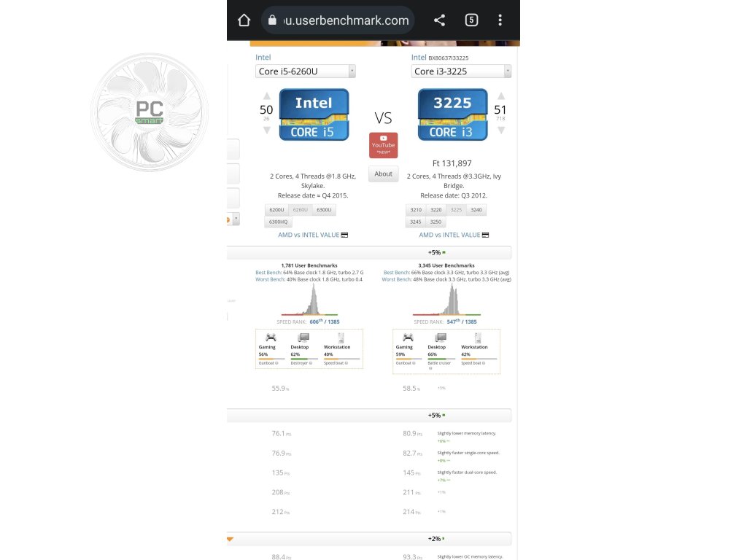Upvote the Core i3-3225 with up arrow

[x=500, y=96]
